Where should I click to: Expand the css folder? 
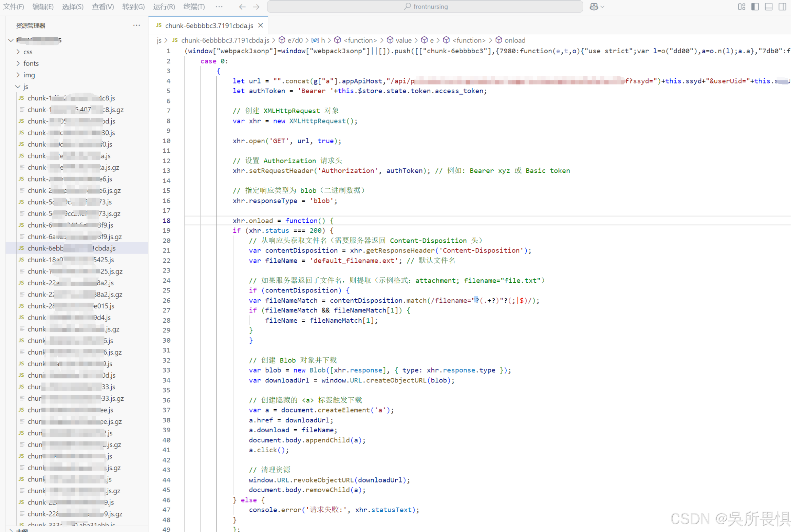tap(18, 52)
